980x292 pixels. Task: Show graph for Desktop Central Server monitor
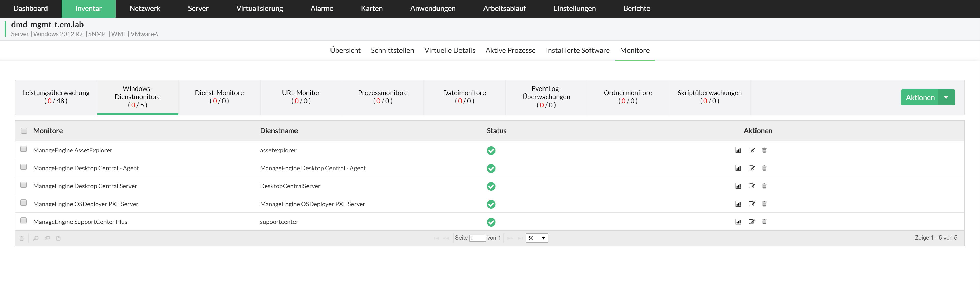738,186
